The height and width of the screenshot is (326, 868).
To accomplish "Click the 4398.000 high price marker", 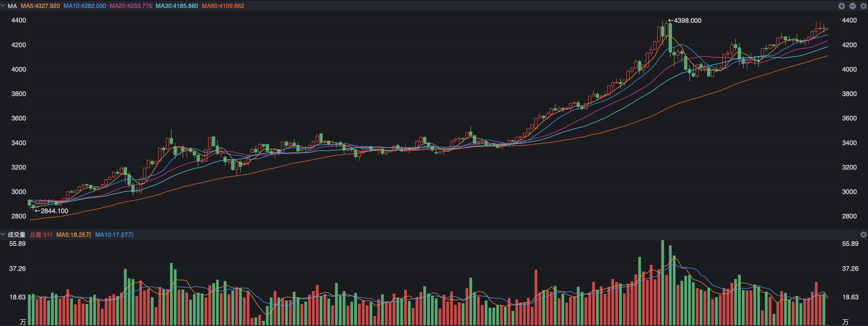I will tap(687, 21).
